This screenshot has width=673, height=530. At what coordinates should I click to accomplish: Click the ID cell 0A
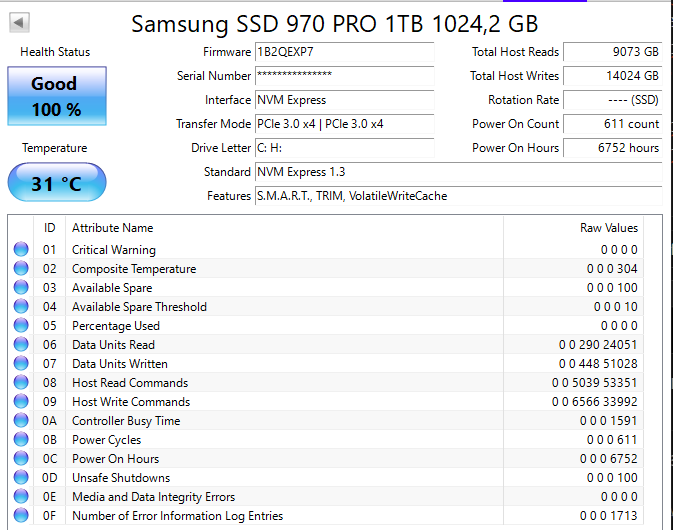tap(49, 421)
